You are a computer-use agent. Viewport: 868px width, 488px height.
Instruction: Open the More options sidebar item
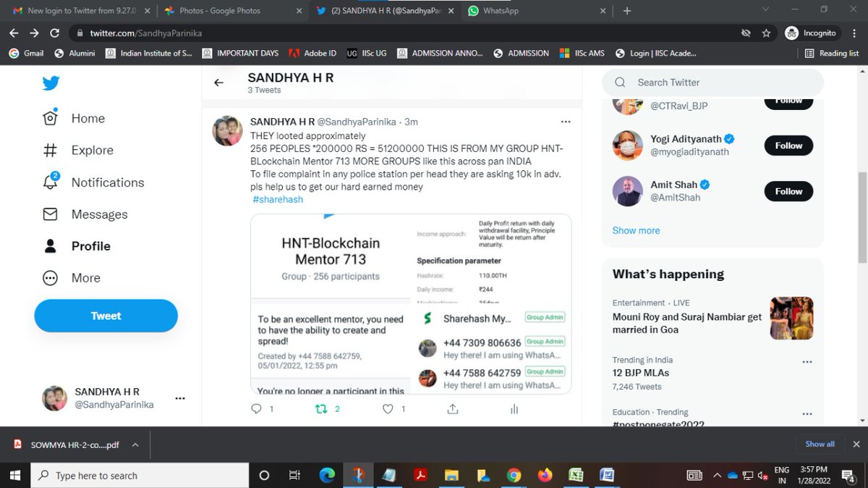click(x=71, y=278)
